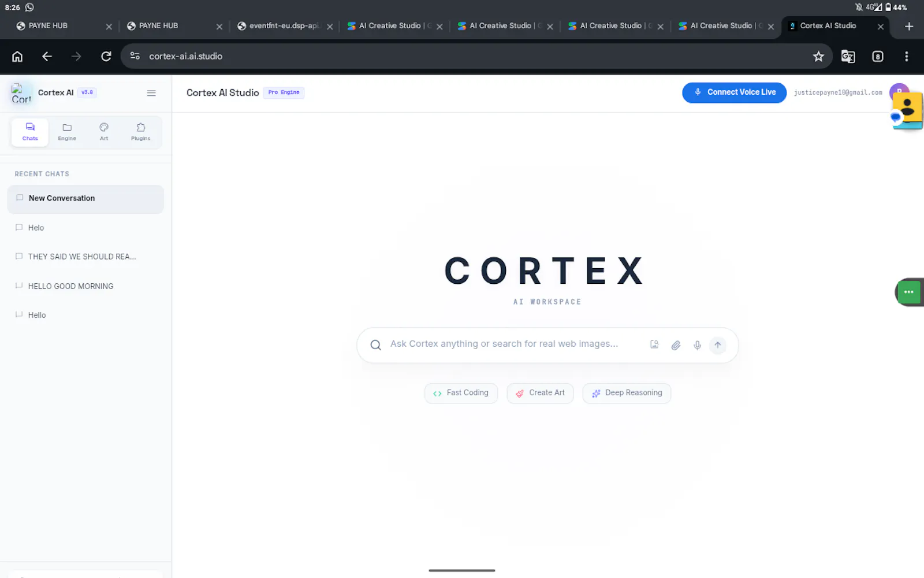
Task: Open the New Conversation chat
Action: tap(85, 198)
